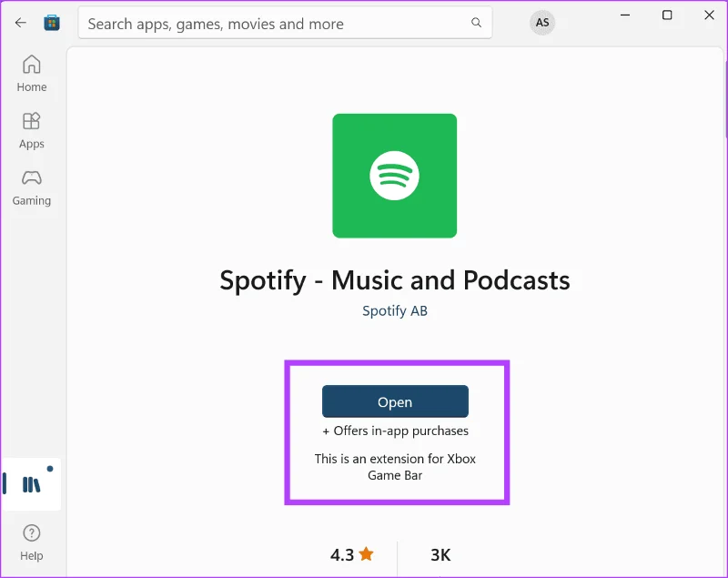Image resolution: width=728 pixels, height=578 pixels.
Task: Open the Library icon in sidebar
Action: (x=32, y=484)
